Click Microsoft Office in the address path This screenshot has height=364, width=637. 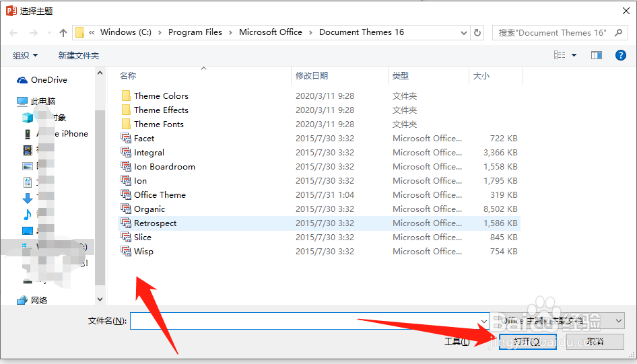[x=271, y=32]
